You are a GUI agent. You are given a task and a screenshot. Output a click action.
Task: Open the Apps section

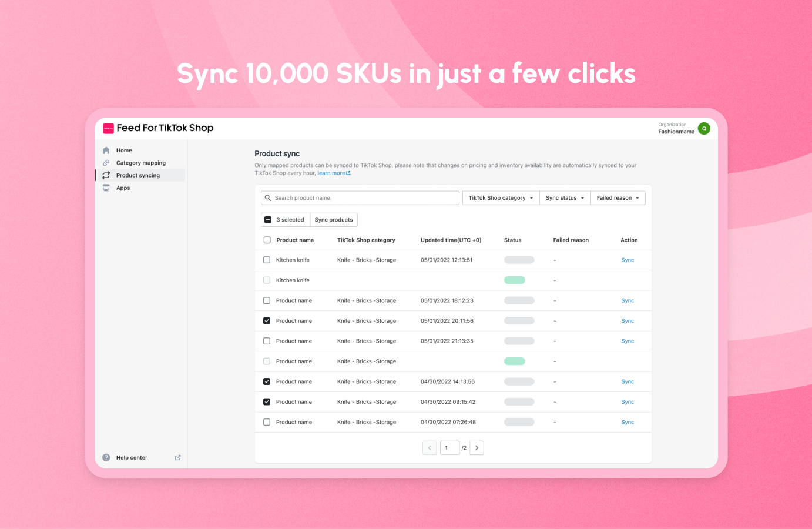point(123,188)
